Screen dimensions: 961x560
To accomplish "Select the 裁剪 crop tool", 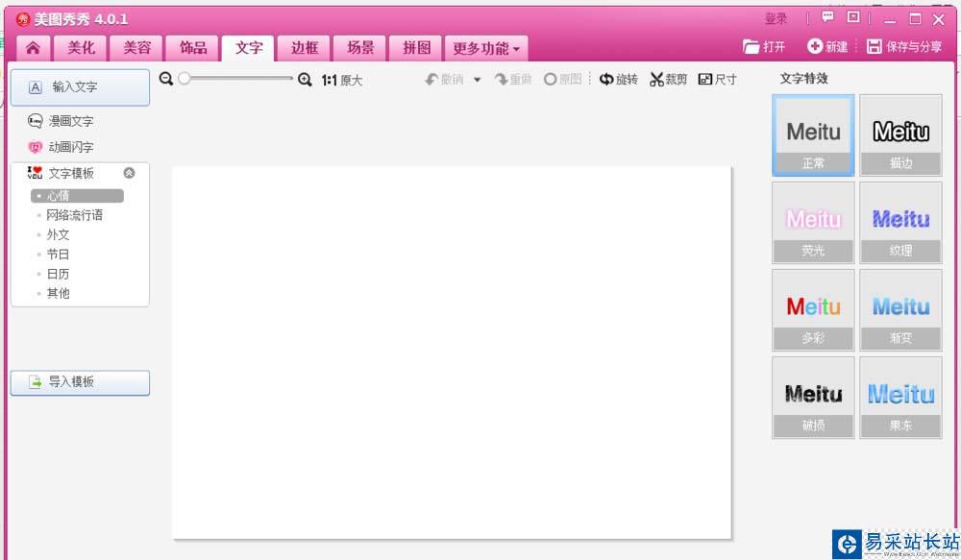I will (x=669, y=80).
